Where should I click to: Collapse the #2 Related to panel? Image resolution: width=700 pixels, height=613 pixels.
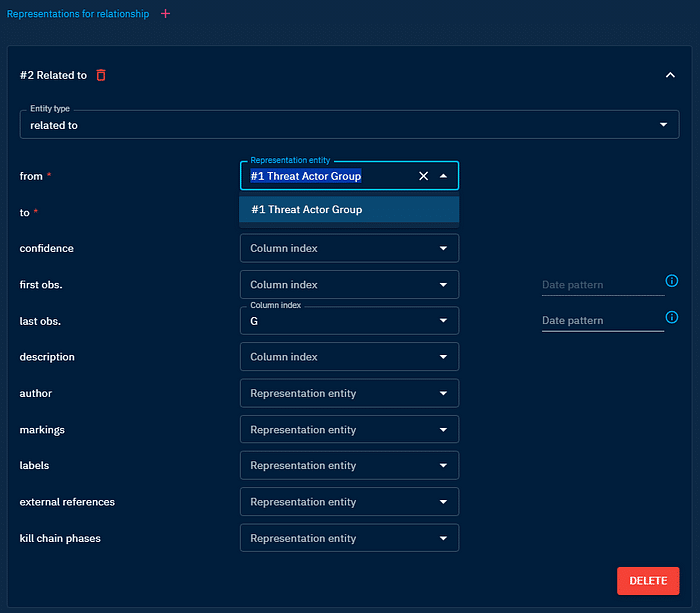tap(669, 75)
